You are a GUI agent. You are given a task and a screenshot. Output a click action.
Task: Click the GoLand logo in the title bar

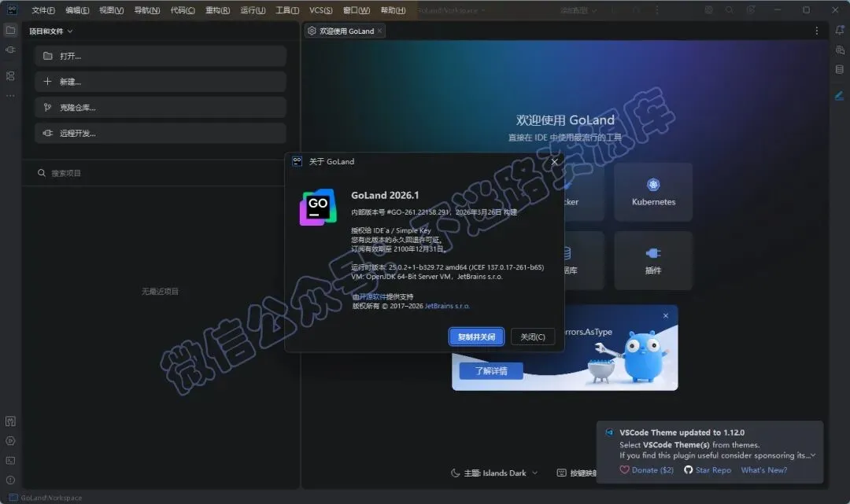(11, 9)
